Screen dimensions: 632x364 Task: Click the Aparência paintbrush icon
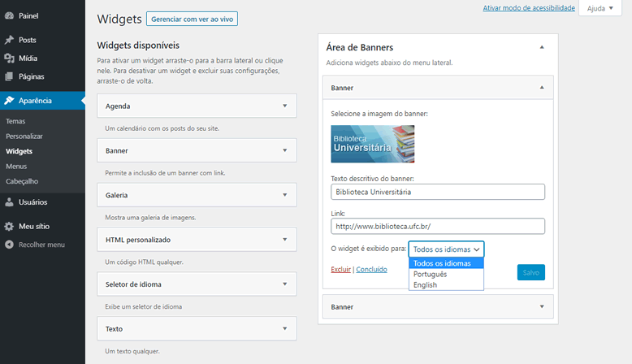(9, 101)
